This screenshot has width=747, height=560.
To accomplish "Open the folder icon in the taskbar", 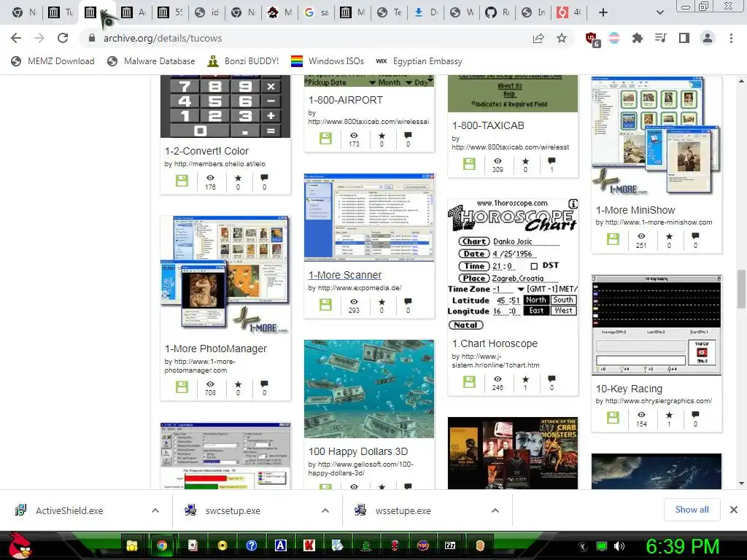I will point(132,545).
